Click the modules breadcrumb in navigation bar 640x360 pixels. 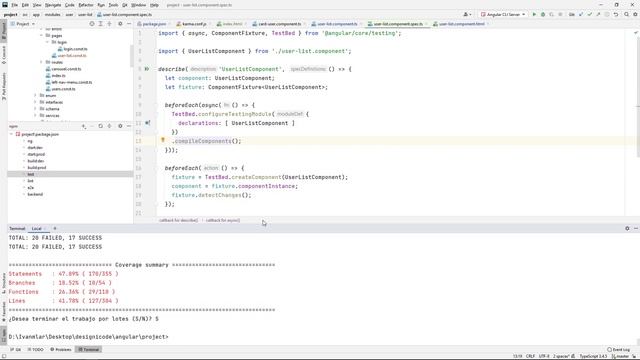[x=52, y=15]
